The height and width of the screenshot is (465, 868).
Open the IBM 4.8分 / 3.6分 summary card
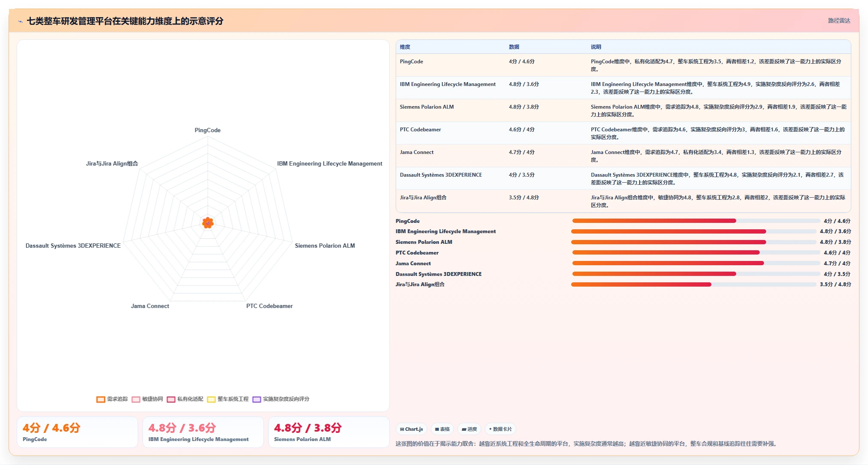click(x=203, y=432)
